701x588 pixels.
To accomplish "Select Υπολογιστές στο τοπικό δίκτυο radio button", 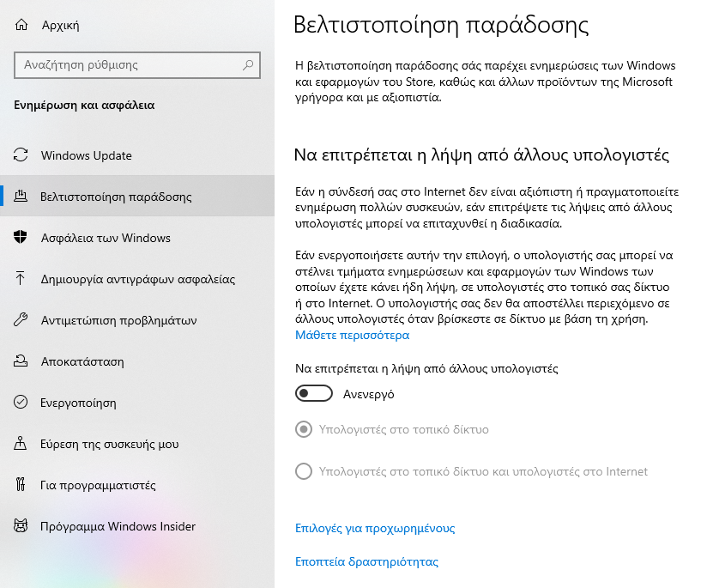I will 304,430.
